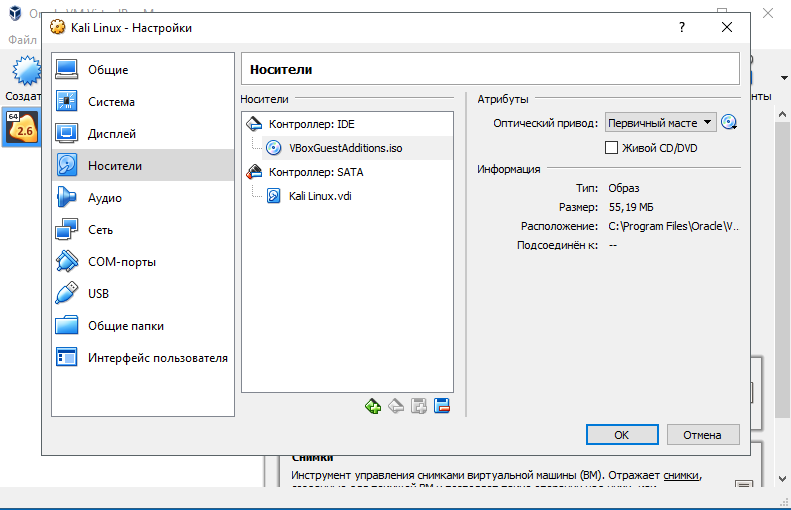Click the add attachment icon
The image size is (791, 510).
pyautogui.click(x=419, y=406)
